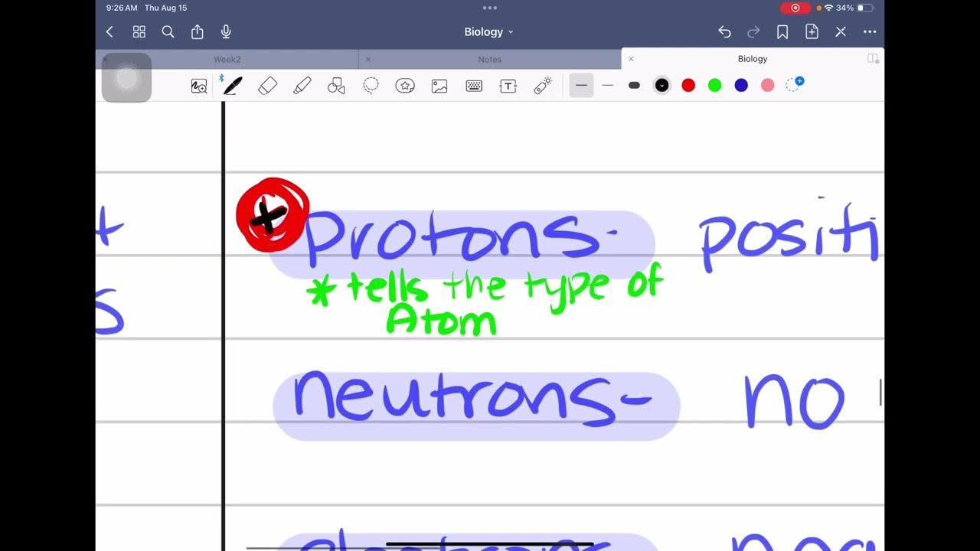This screenshot has width=980, height=551.
Task: Tap the multitasking three dots at top
Action: click(490, 8)
